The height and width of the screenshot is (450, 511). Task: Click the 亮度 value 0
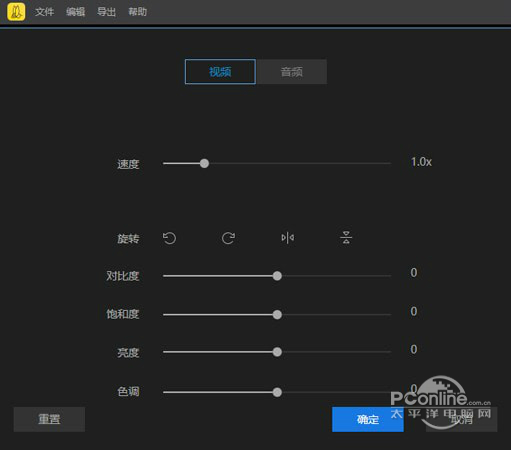tap(414, 349)
